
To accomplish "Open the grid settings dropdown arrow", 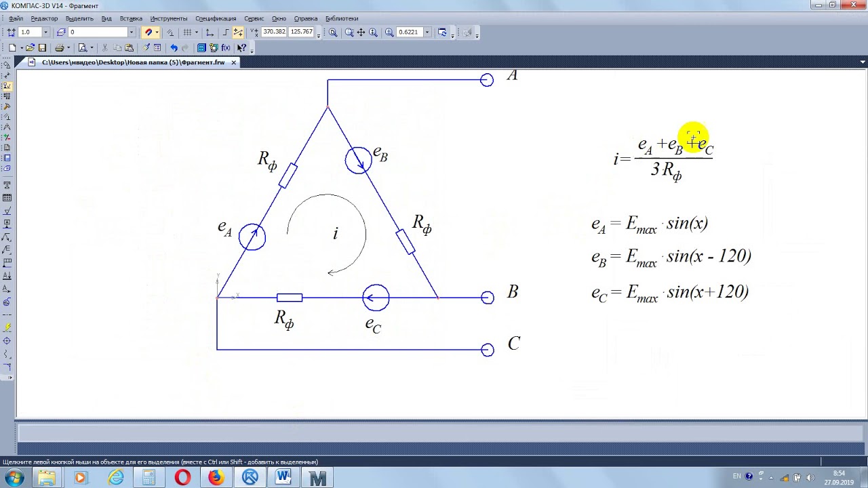I will tap(197, 32).
